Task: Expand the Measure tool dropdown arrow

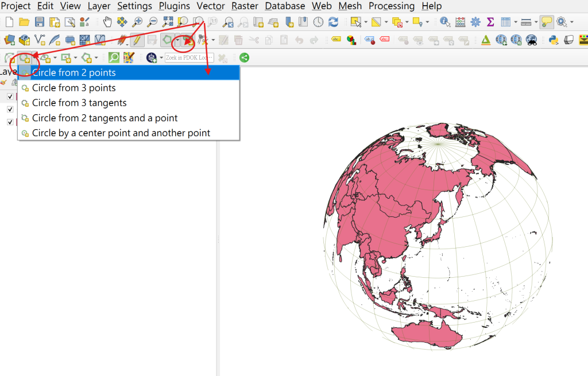Action: (536, 22)
